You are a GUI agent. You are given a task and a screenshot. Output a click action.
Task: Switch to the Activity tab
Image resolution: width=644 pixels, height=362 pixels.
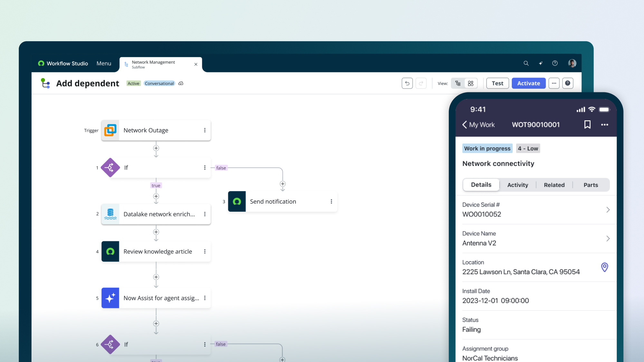coord(517,185)
